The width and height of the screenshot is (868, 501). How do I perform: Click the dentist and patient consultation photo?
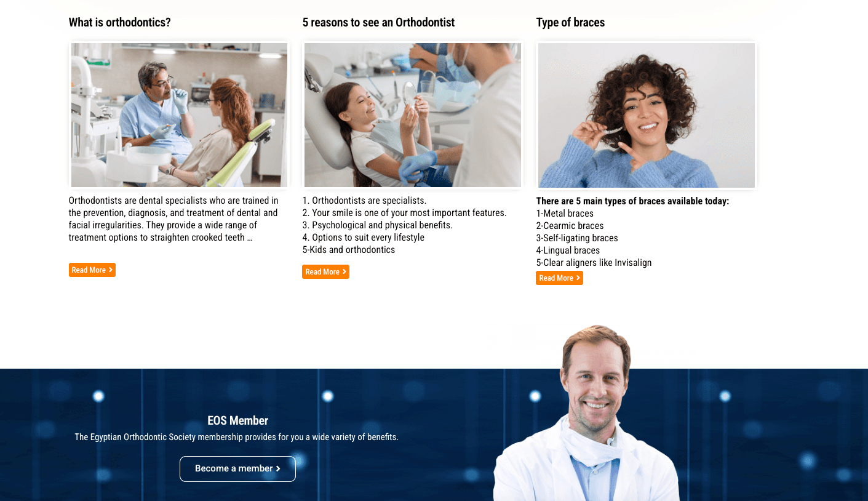tap(179, 115)
